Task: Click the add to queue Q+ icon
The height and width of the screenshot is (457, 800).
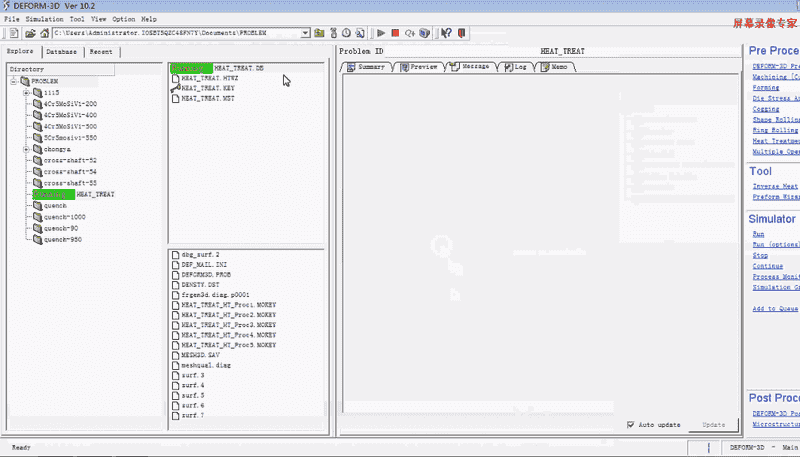Action: coord(410,33)
